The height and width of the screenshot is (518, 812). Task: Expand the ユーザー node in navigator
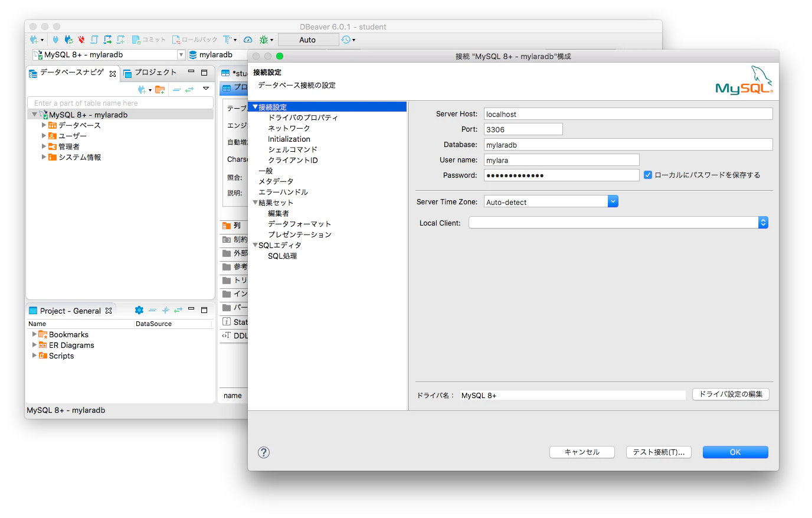(x=44, y=136)
